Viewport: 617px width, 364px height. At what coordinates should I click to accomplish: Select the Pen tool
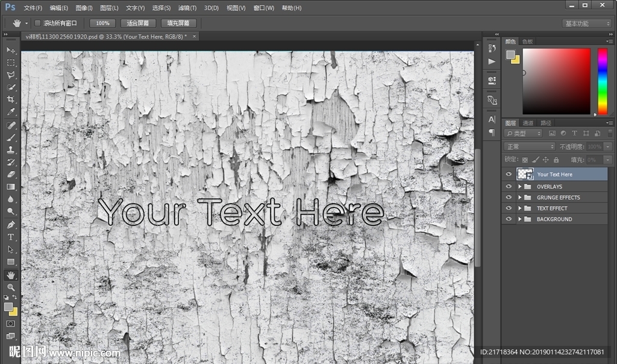[x=11, y=225]
